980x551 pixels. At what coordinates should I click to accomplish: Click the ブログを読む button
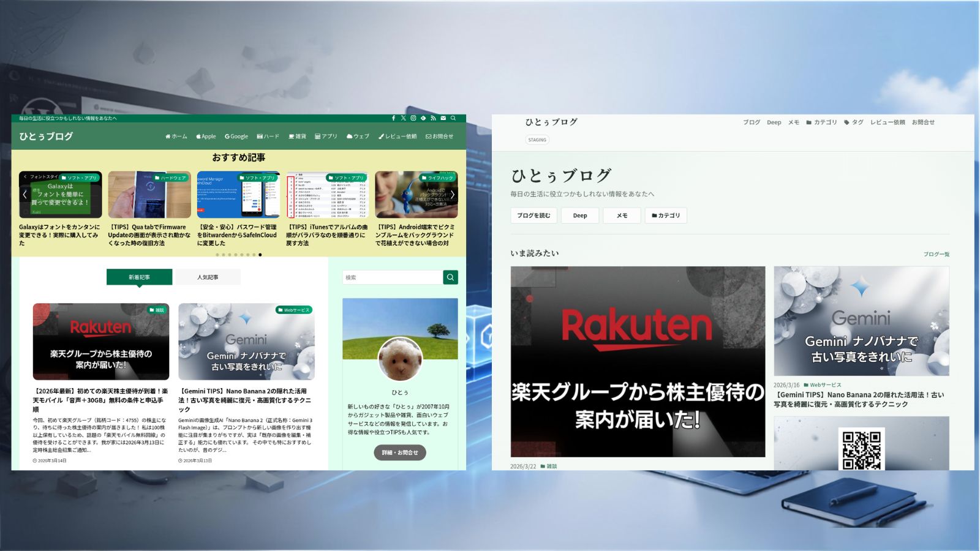click(x=533, y=216)
